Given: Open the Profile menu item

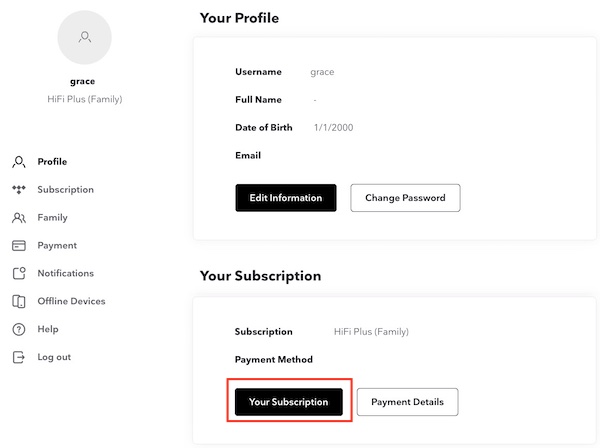Looking at the screenshot, I should [x=52, y=162].
